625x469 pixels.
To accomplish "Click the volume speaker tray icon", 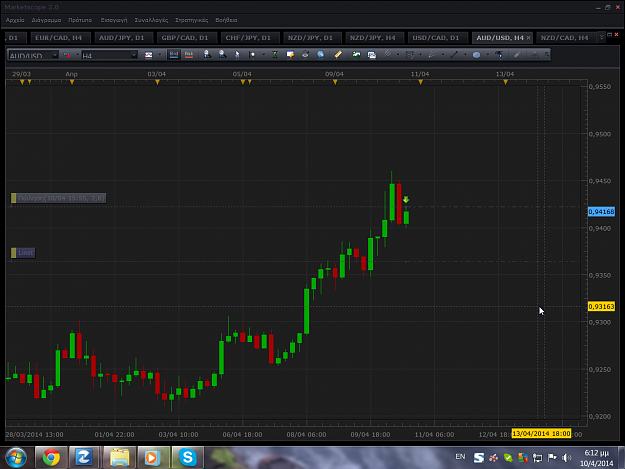I will [566, 458].
